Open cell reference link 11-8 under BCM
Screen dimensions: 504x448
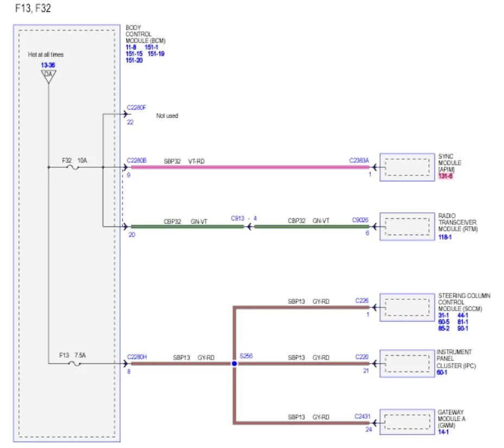131,47
